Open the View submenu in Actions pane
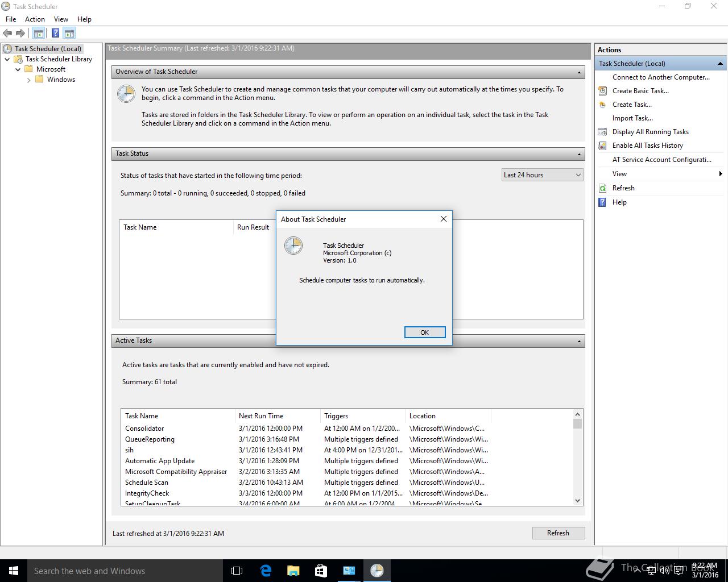Image resolution: width=728 pixels, height=582 pixels. 660,174
